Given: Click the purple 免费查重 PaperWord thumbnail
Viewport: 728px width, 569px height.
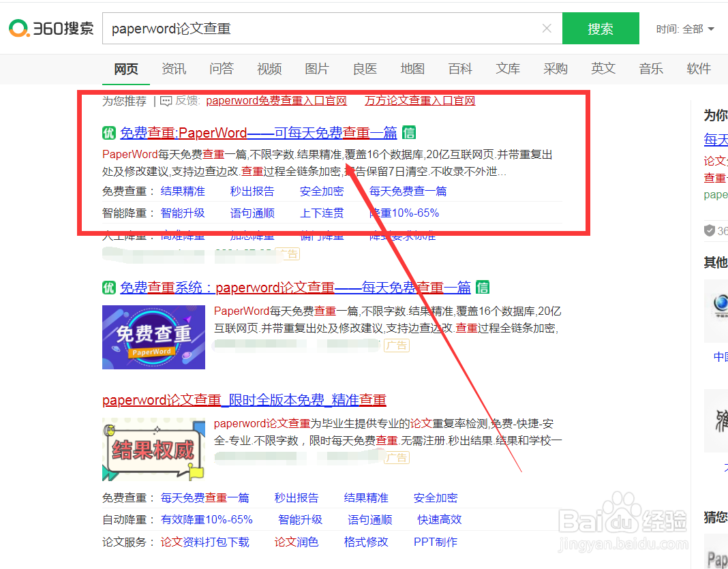Looking at the screenshot, I should (x=153, y=337).
